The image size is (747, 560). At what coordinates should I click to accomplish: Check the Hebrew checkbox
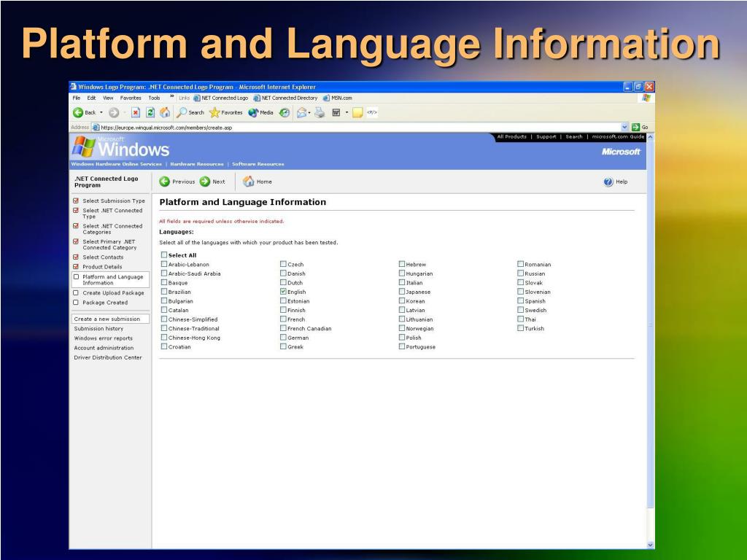point(402,264)
